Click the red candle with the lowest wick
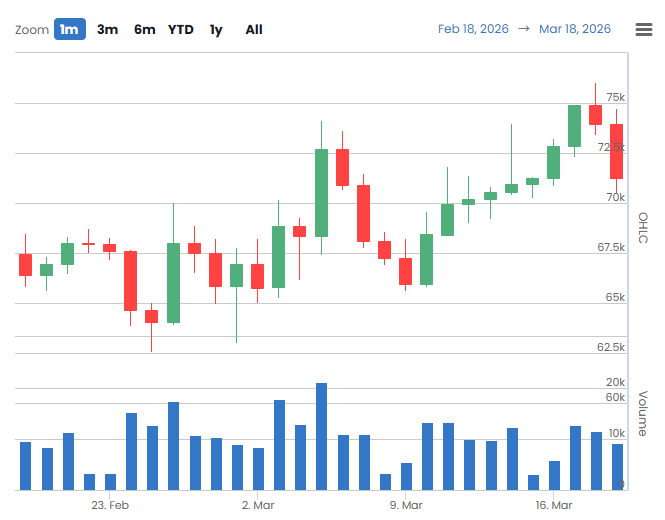The image size is (665, 520). pyautogui.click(x=151, y=316)
